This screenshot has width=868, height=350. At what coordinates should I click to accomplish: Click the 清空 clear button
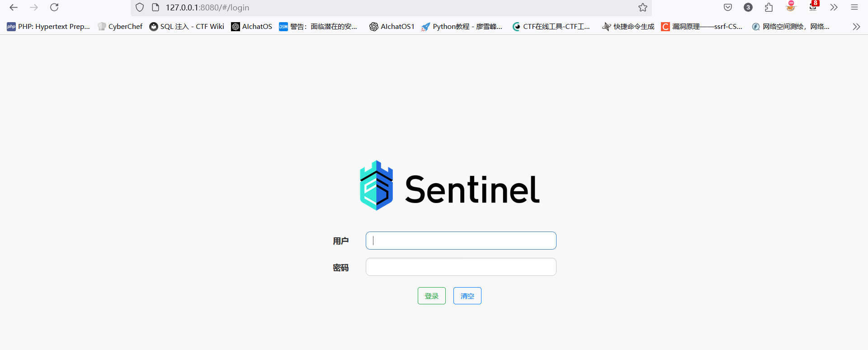(x=467, y=296)
